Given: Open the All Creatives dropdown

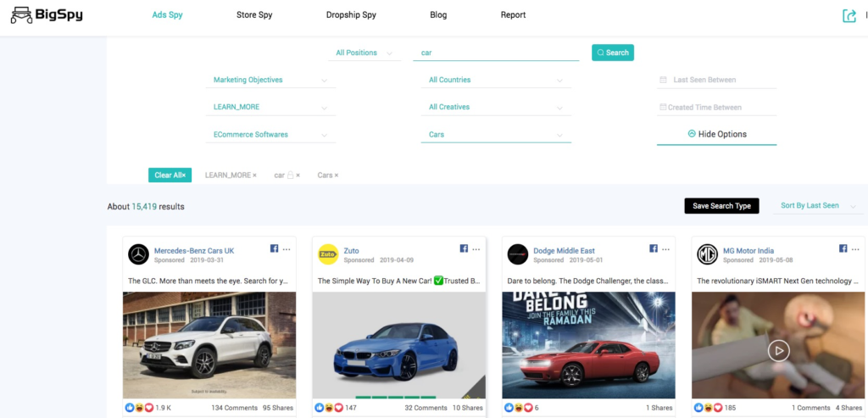Looking at the screenshot, I should [x=496, y=107].
